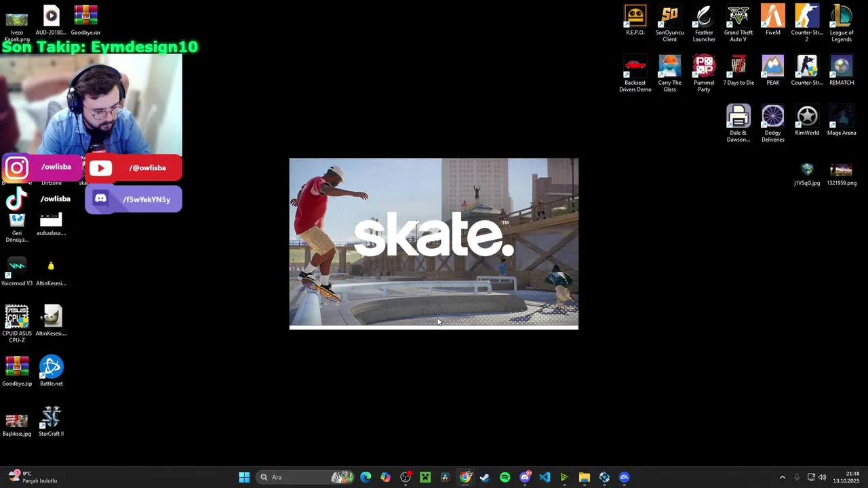Select the asdsadasa... video file
The width and height of the screenshot is (868, 488).
(x=51, y=224)
